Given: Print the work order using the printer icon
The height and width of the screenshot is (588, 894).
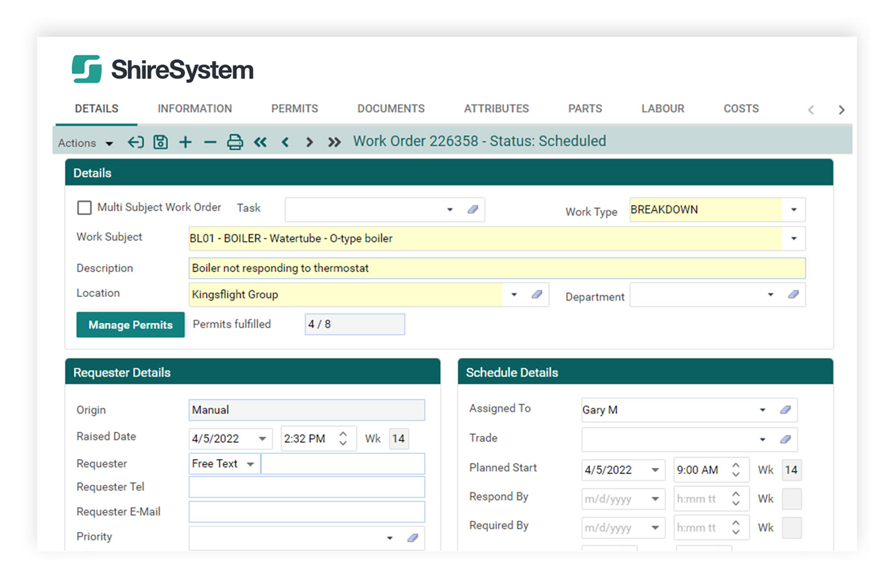Looking at the screenshot, I should coord(235,142).
